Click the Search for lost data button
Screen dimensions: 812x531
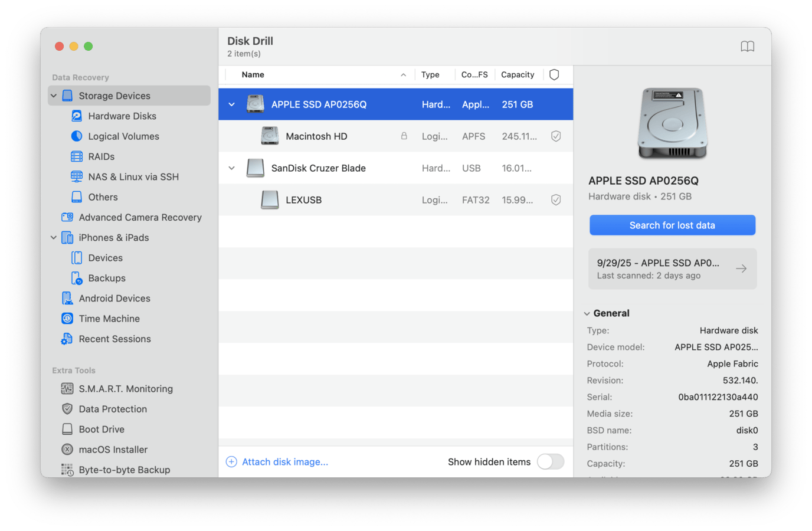[672, 225]
